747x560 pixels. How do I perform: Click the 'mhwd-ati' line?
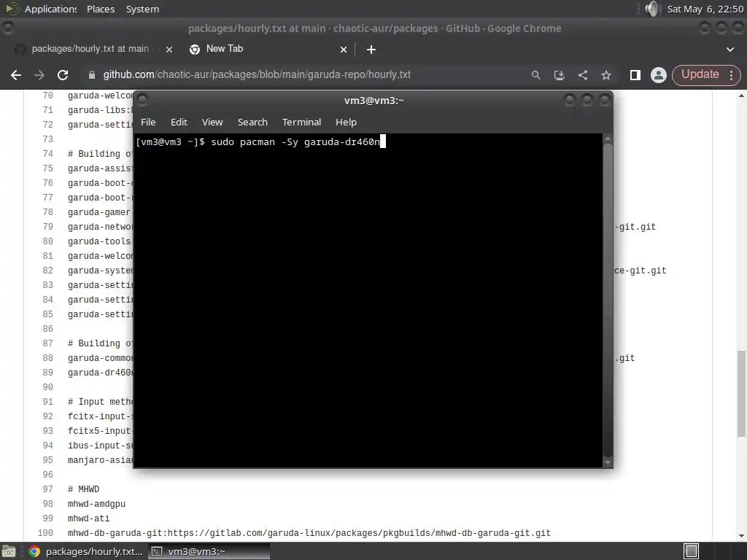tap(88, 518)
